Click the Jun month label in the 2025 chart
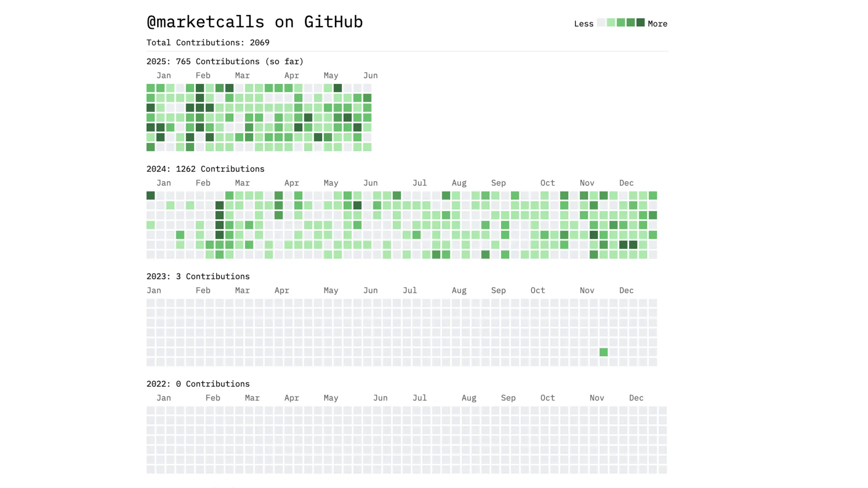 [x=370, y=75]
